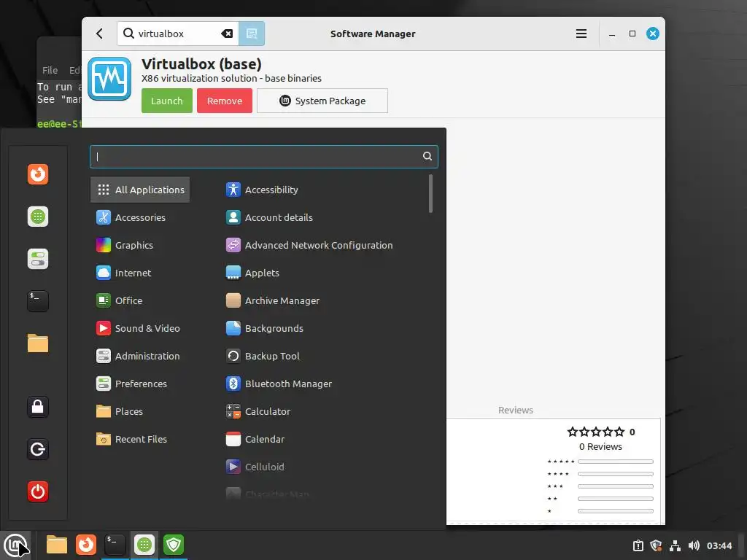Open the clipboard notification tray icon

click(638, 545)
